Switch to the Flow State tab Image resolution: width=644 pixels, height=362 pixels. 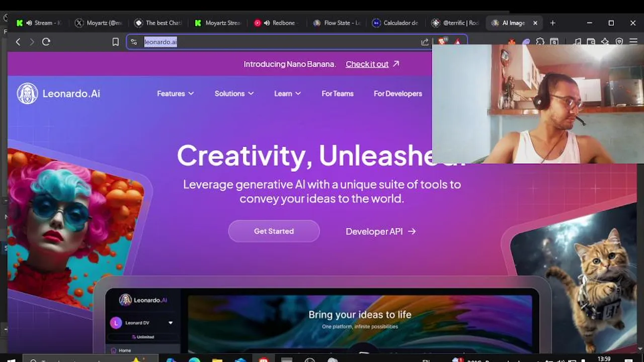tap(337, 23)
